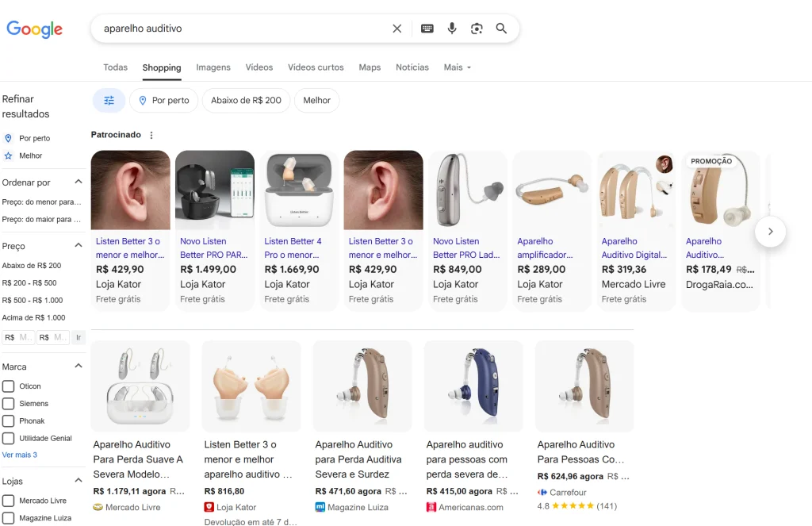Open Novo Listen Better PRO PAR listing

tap(214, 231)
